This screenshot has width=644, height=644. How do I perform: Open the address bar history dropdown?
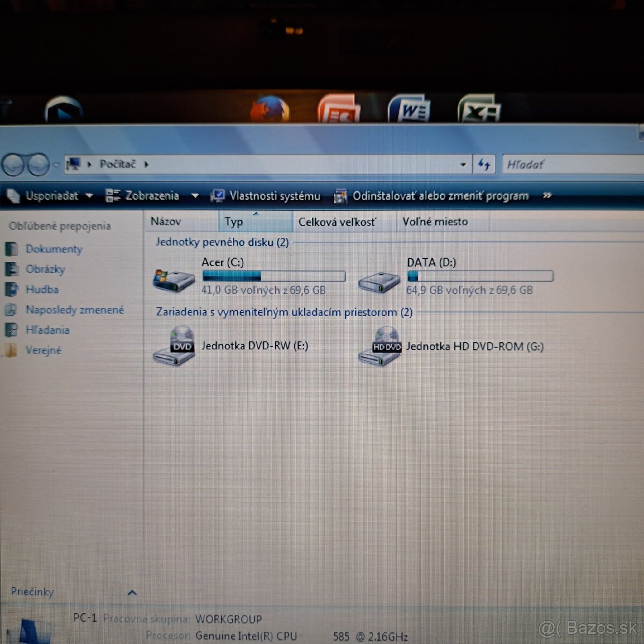click(463, 165)
